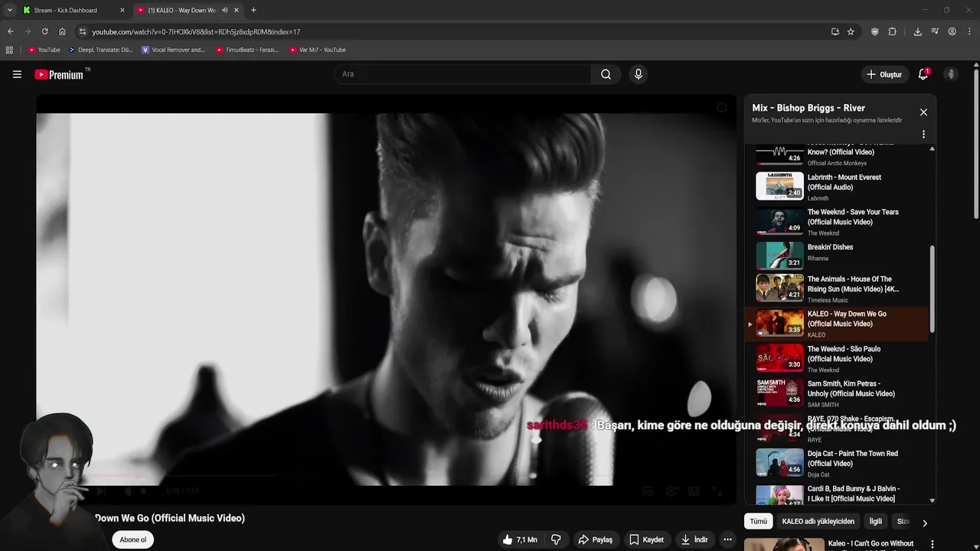Screen dimensions: 980x551
Task: Close the Kick Dashboard tab
Action: pos(122,10)
